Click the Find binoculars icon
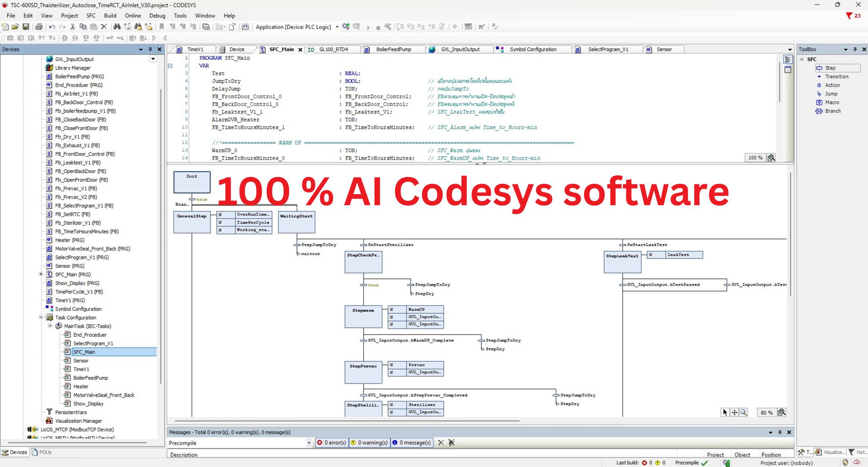This screenshot has width=868, height=467. [x=117, y=27]
